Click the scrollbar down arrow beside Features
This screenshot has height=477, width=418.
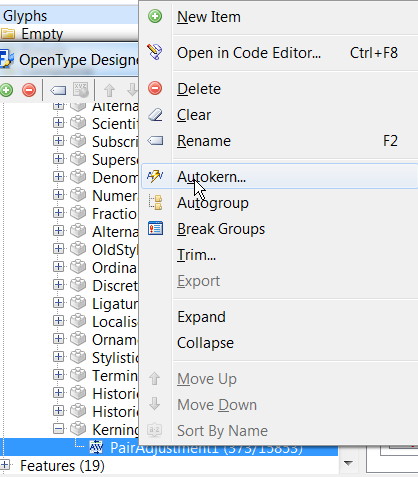348,463
